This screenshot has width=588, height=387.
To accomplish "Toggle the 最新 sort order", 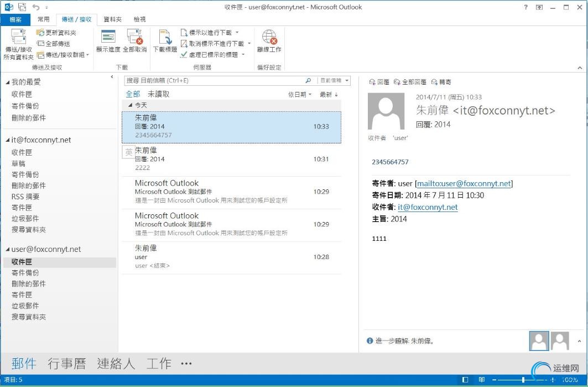I will click(329, 95).
